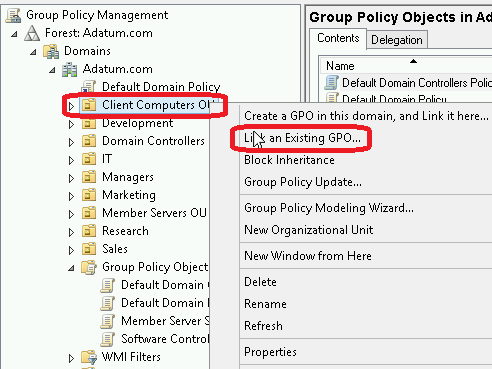Expand the Sales OU arrow

[x=71, y=250]
